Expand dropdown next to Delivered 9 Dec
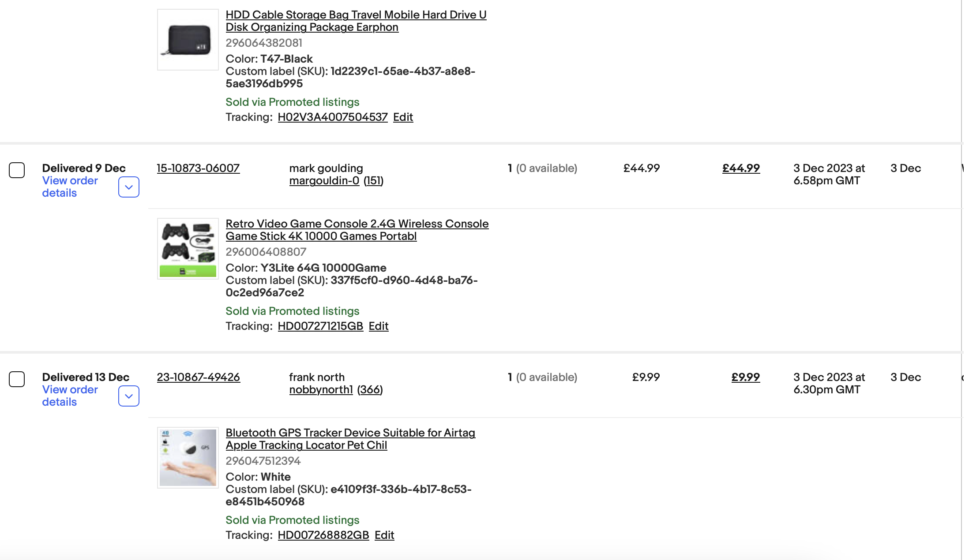The image size is (969, 560). coord(129,187)
